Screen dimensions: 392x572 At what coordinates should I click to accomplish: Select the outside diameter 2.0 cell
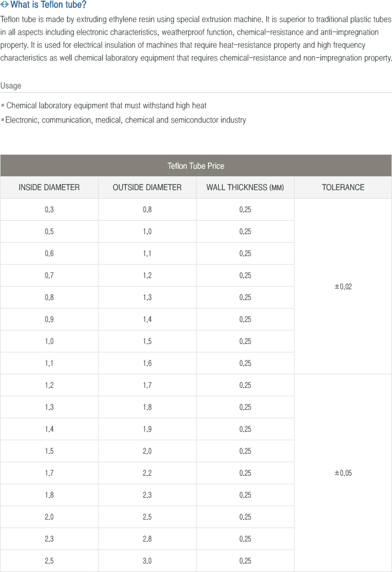(147, 451)
